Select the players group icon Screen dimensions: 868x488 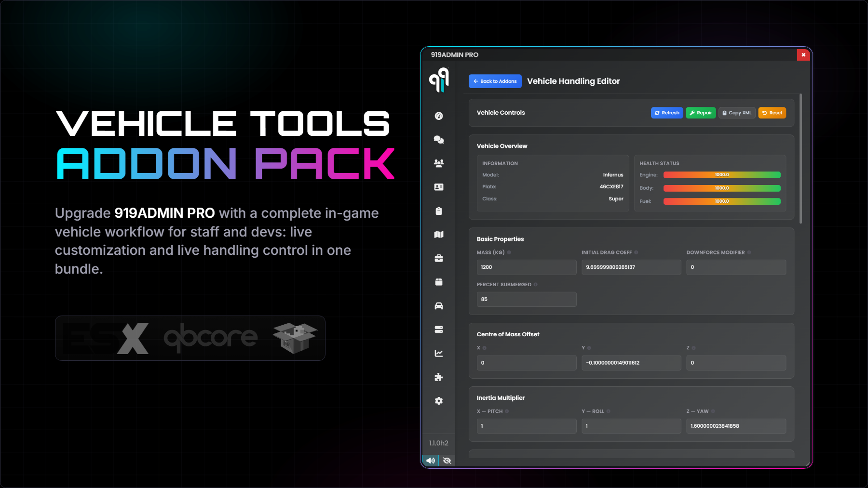click(438, 163)
